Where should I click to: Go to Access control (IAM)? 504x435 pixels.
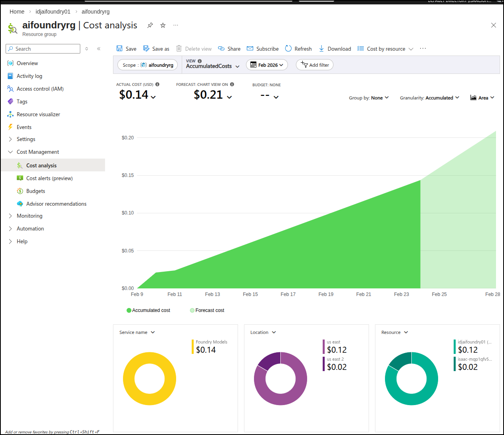click(x=40, y=89)
